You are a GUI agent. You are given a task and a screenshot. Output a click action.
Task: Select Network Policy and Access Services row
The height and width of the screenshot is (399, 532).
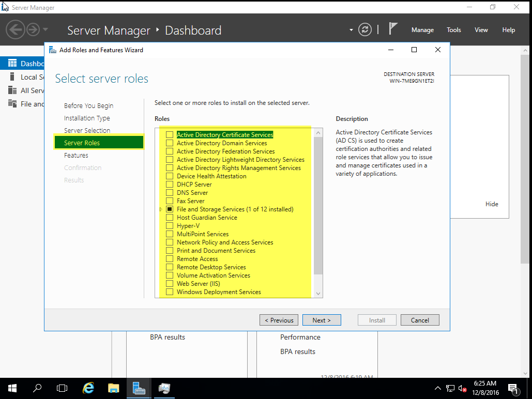[x=225, y=242]
